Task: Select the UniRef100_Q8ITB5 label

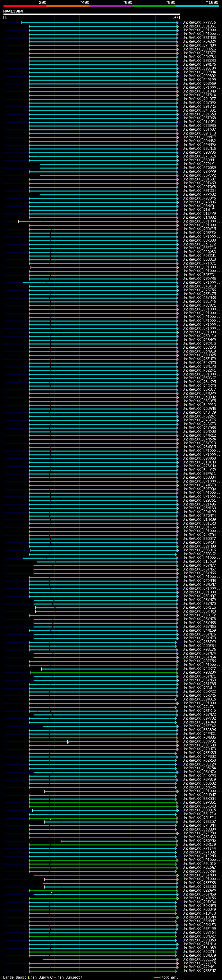Action: (199, 684)
